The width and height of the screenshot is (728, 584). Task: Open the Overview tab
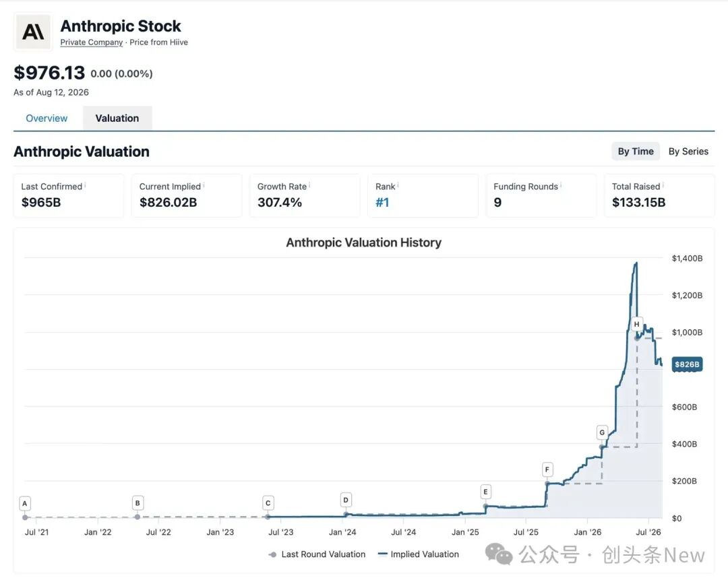(x=47, y=119)
